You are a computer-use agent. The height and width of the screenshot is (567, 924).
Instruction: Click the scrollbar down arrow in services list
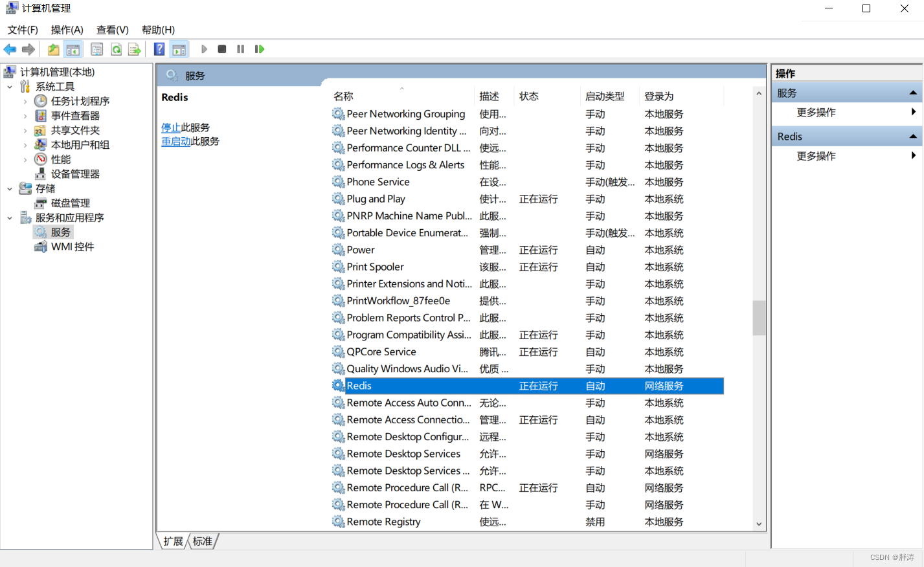(x=759, y=524)
